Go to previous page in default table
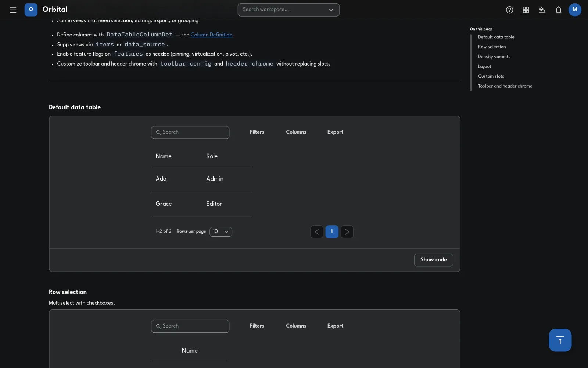The image size is (588, 368). pyautogui.click(x=317, y=232)
